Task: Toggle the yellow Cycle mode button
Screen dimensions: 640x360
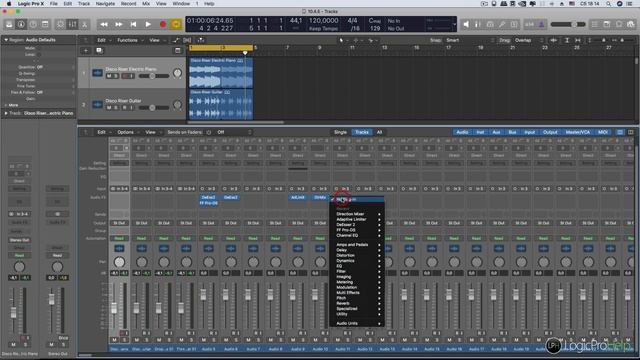Action: [x=176, y=24]
